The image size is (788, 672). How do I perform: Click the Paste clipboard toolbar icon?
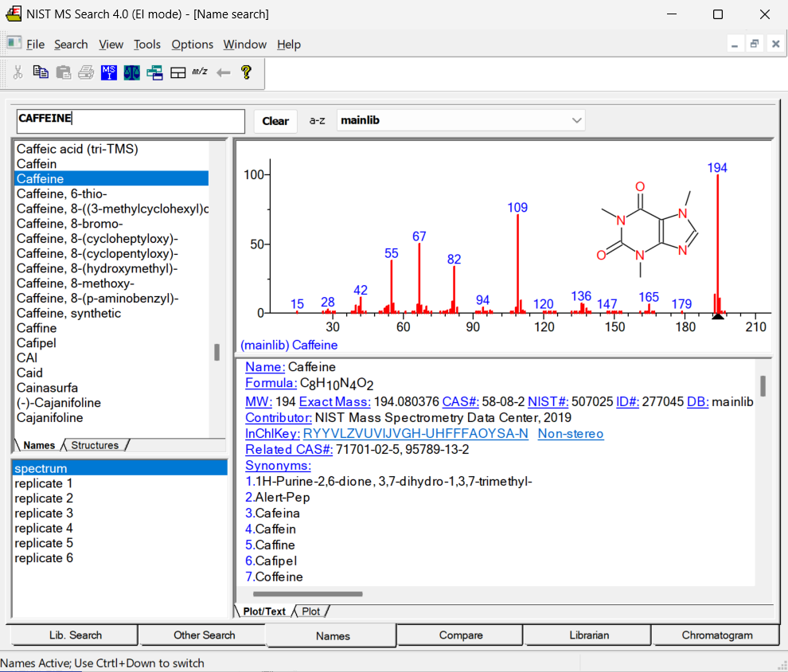pos(64,73)
